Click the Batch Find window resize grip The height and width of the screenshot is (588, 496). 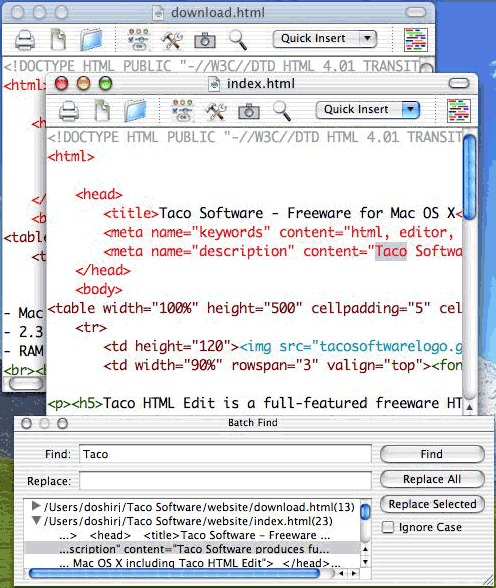488,580
